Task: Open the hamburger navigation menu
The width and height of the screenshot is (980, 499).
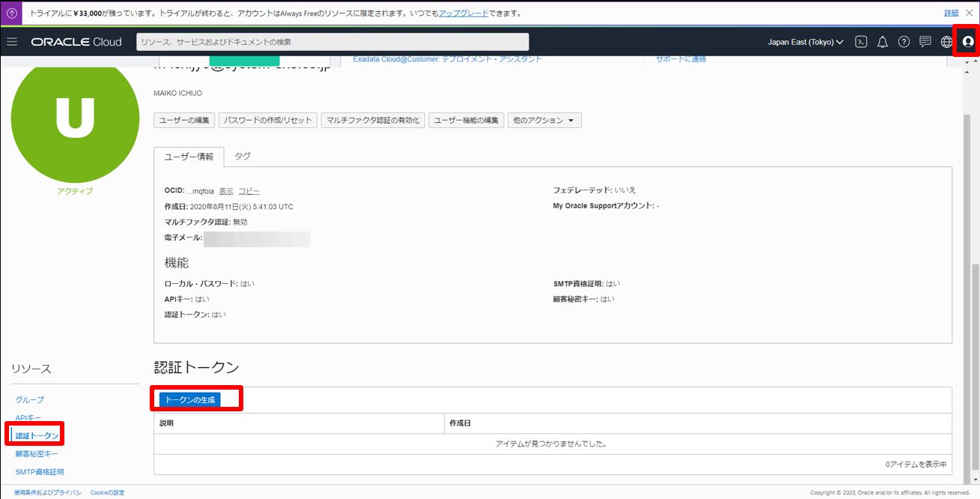Action: 12,42
